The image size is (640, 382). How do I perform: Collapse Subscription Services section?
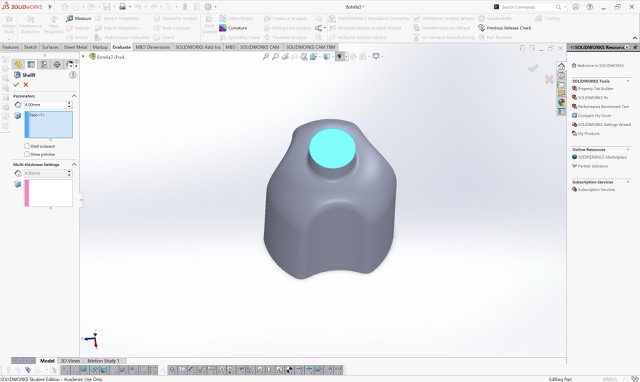click(x=628, y=182)
